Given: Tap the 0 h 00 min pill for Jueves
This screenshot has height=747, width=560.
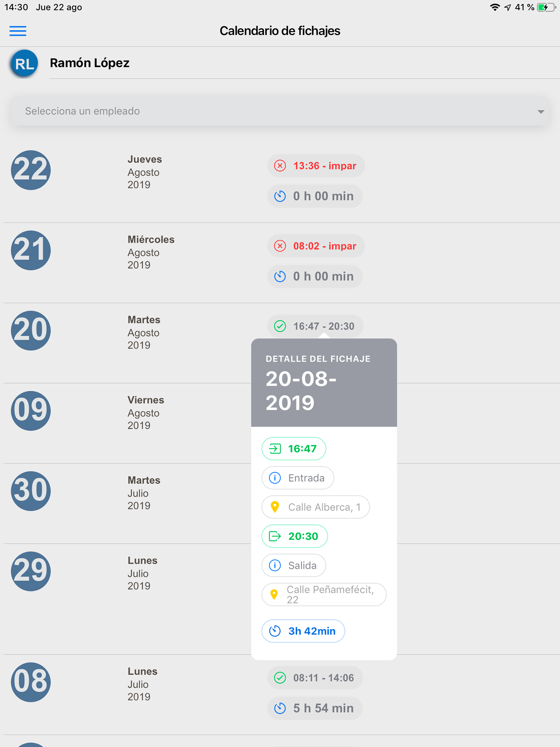Looking at the screenshot, I should 315,196.
